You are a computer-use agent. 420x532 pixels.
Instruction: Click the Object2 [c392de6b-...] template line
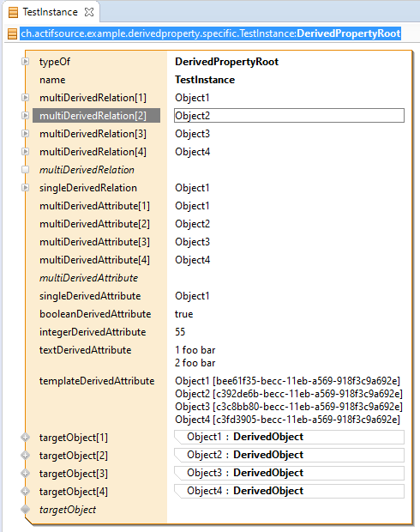pyautogui.click(x=289, y=394)
